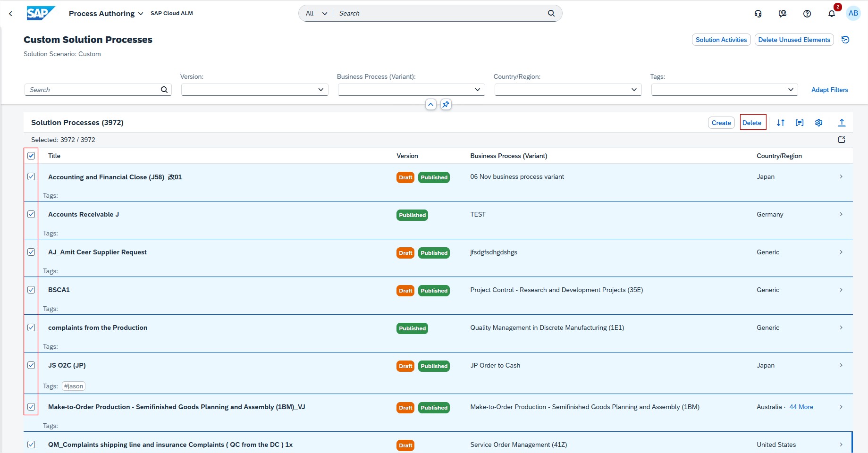Uncheck the Accounts Receivable J row
The width and height of the screenshot is (868, 453).
point(31,214)
